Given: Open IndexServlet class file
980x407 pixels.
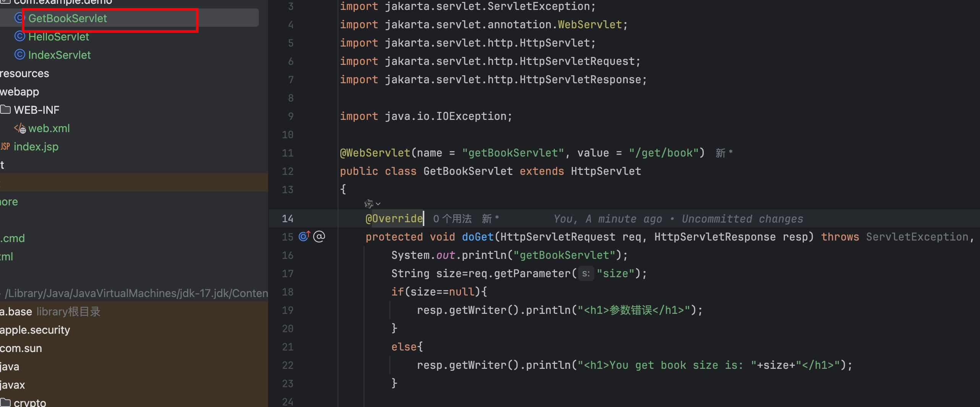Looking at the screenshot, I should pyautogui.click(x=59, y=55).
